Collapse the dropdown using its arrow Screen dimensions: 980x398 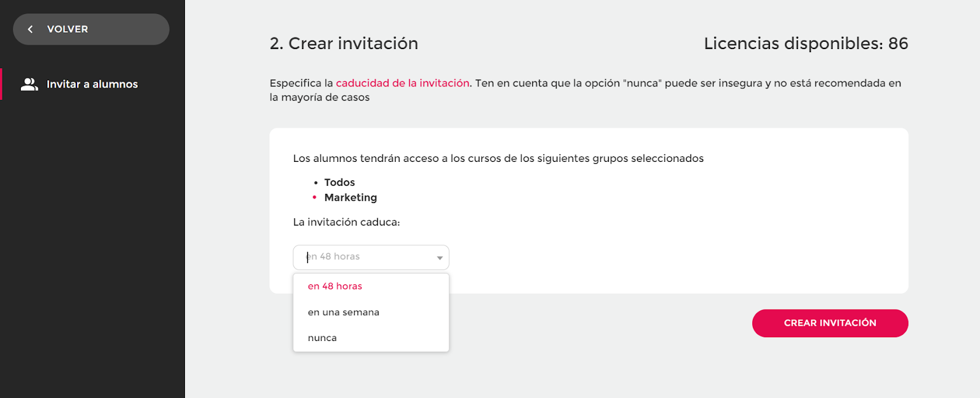439,258
